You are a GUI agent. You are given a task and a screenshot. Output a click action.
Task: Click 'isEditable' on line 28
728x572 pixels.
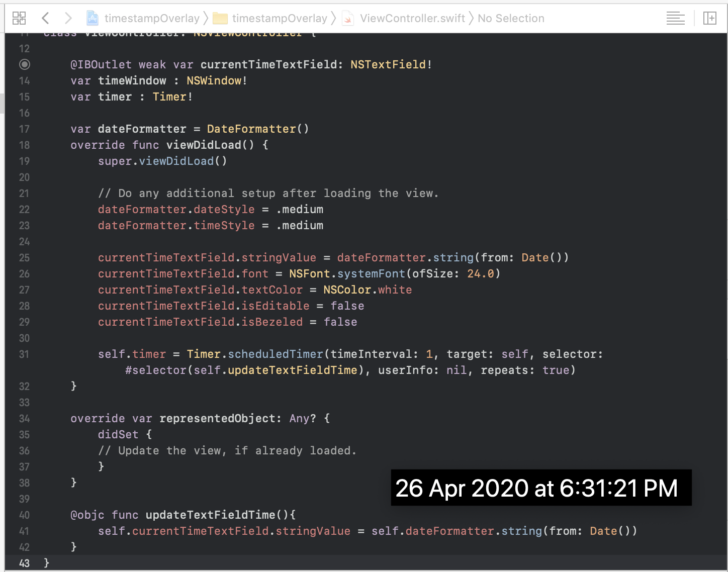276,306
